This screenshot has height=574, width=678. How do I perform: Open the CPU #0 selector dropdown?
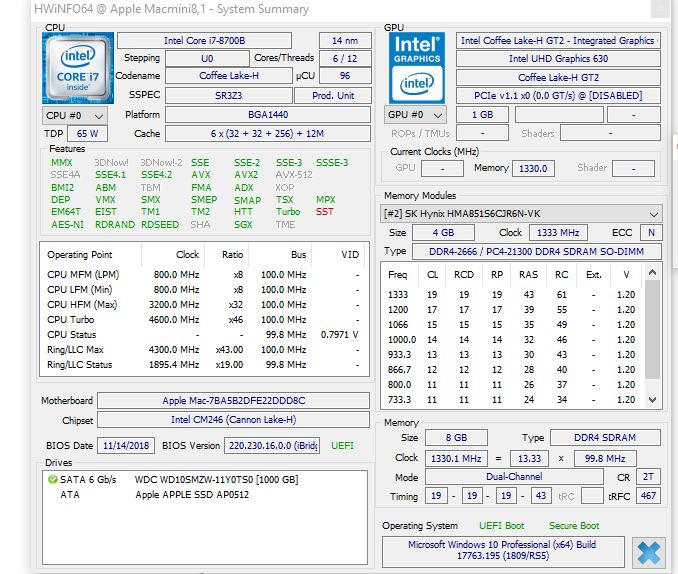tap(75, 116)
